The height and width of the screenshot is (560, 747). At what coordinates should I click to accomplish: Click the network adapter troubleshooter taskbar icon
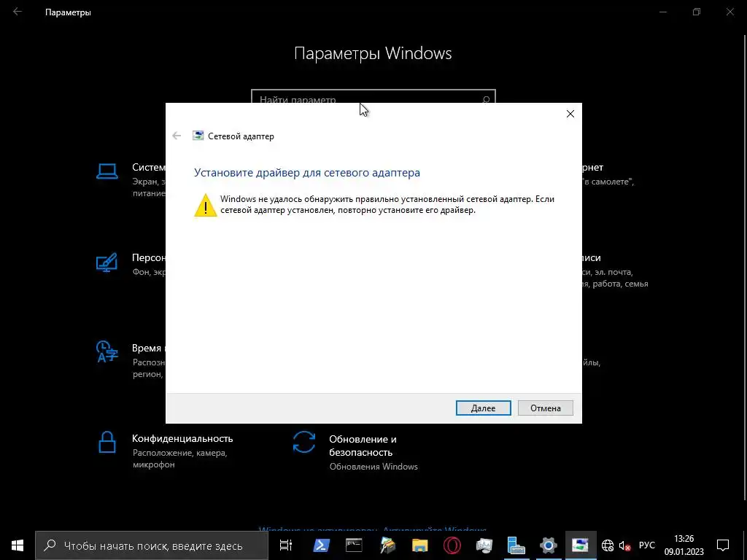tap(581, 545)
